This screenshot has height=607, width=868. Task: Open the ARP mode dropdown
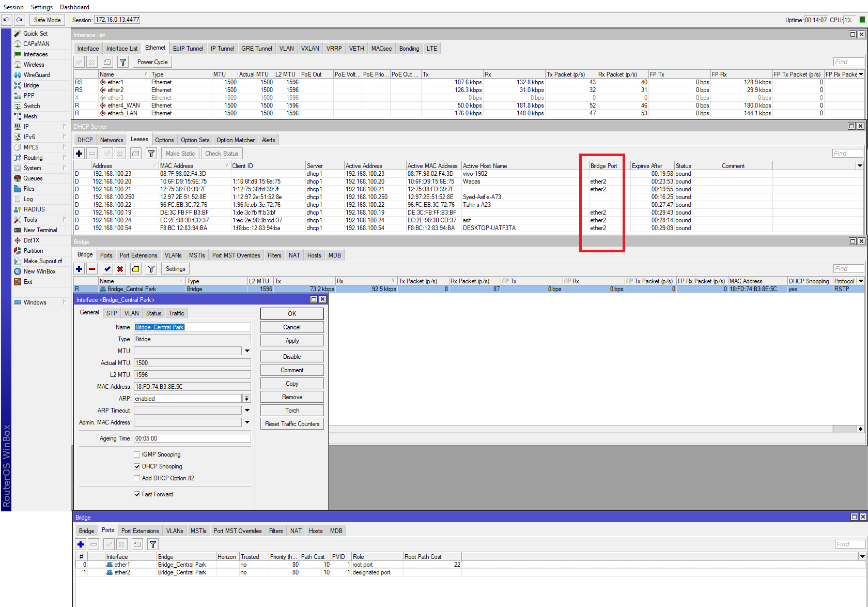click(247, 399)
